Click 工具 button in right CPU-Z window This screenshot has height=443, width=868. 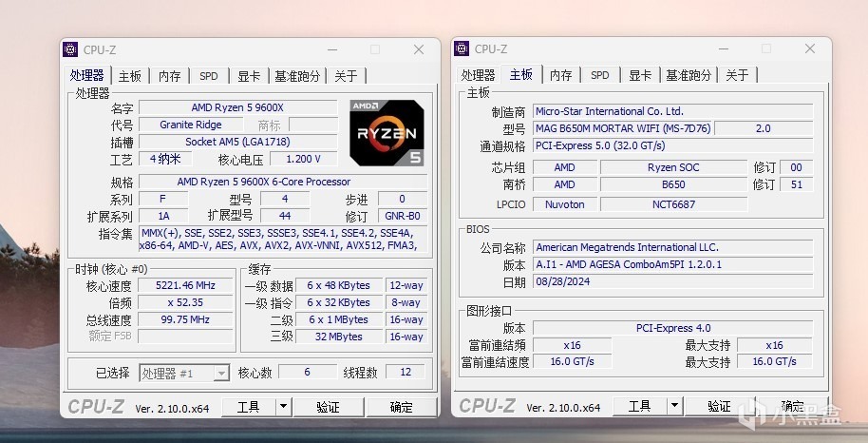click(x=640, y=407)
